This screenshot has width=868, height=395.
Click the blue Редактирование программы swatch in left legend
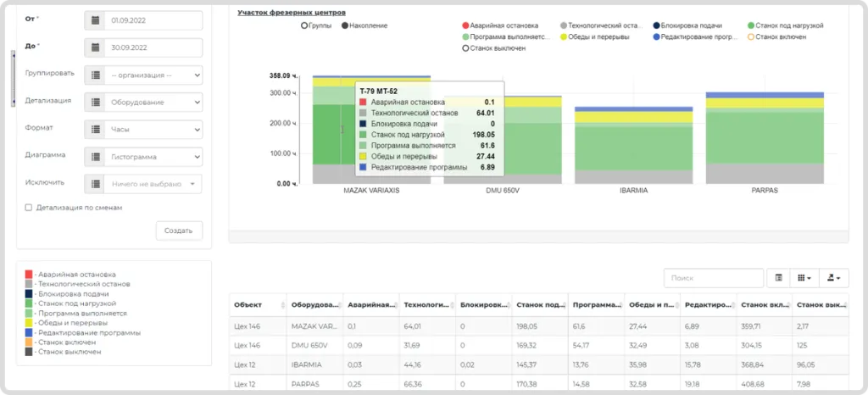pos(29,332)
